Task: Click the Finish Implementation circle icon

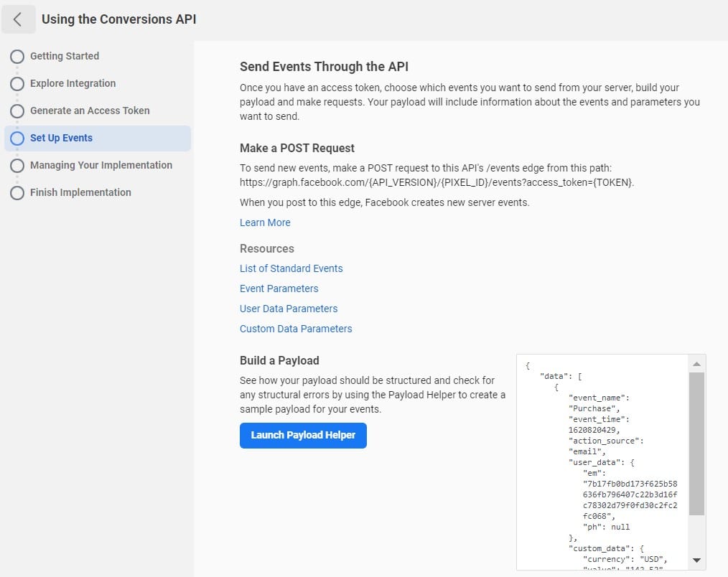Action: (x=17, y=193)
